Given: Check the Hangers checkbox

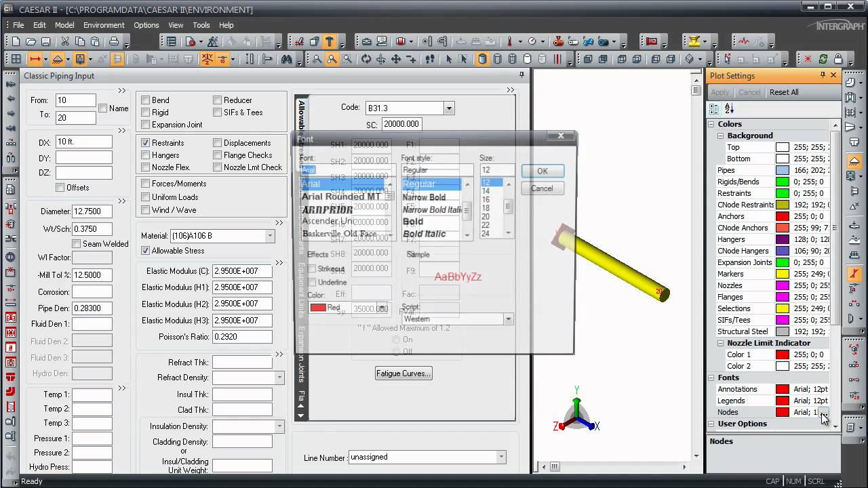Looking at the screenshot, I should pyautogui.click(x=145, y=155).
